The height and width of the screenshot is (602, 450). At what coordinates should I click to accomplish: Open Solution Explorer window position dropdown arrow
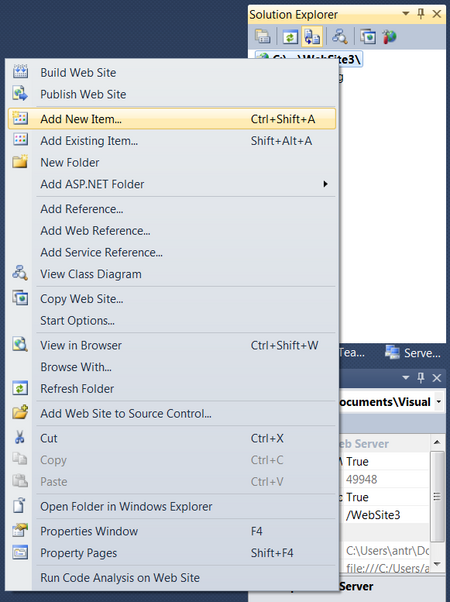(405, 14)
